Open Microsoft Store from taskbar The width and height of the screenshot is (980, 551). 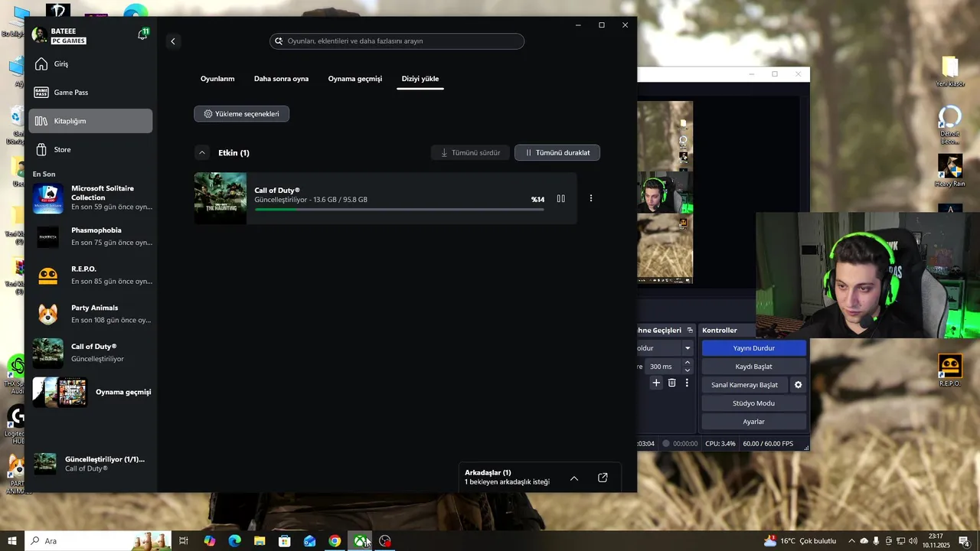pyautogui.click(x=285, y=541)
